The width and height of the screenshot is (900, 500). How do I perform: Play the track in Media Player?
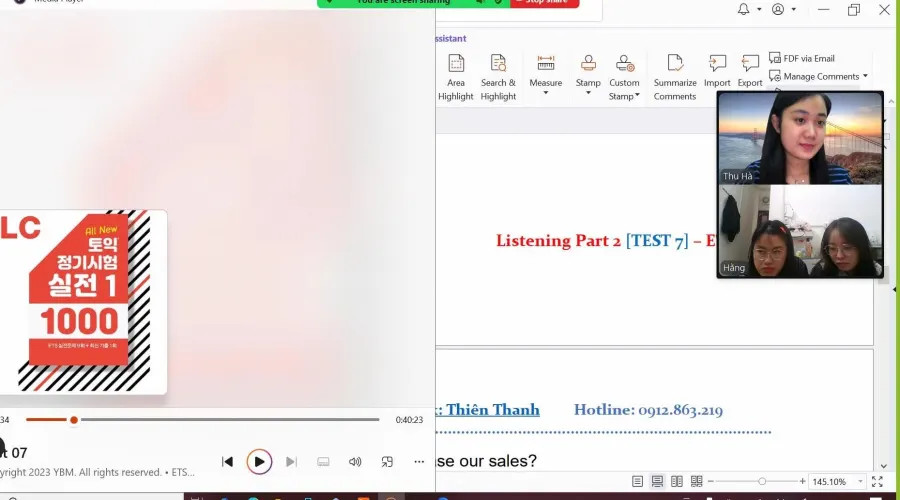[259, 462]
